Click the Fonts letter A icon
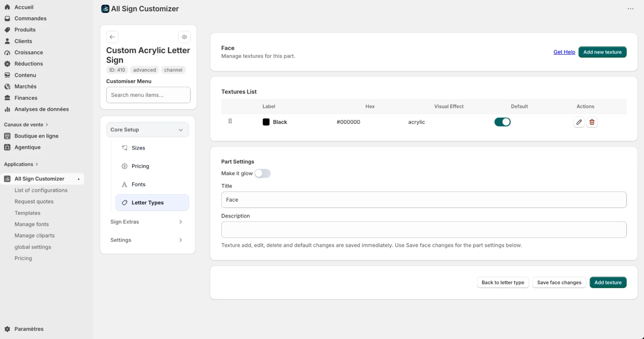 point(125,184)
